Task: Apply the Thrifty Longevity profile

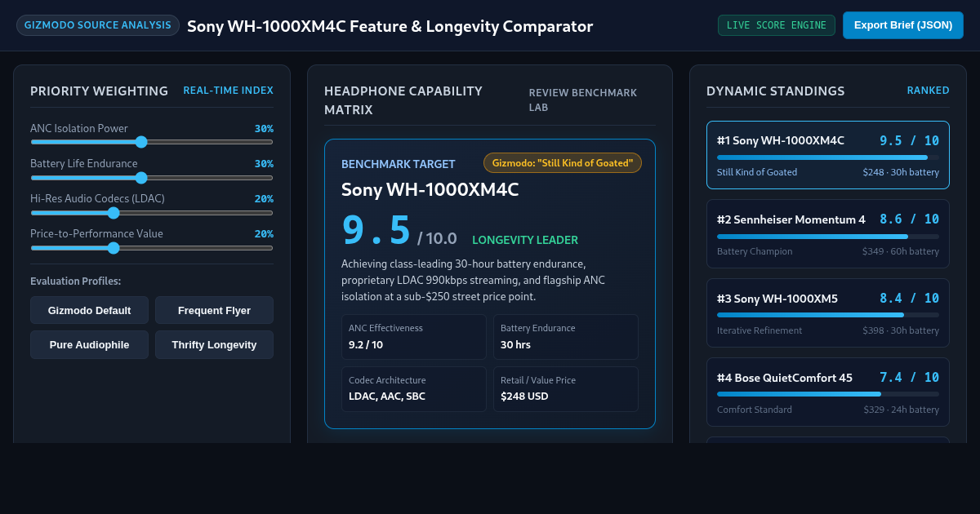Action: [214, 344]
